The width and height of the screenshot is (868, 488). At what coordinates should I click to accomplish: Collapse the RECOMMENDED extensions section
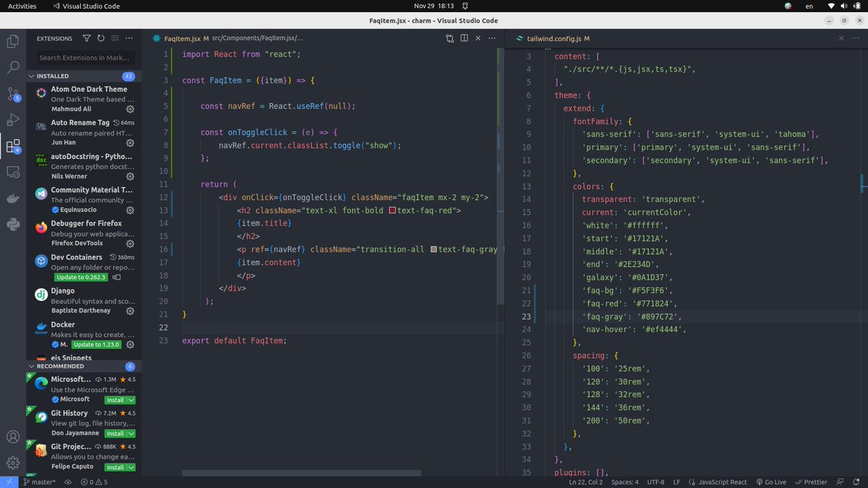tap(84, 367)
